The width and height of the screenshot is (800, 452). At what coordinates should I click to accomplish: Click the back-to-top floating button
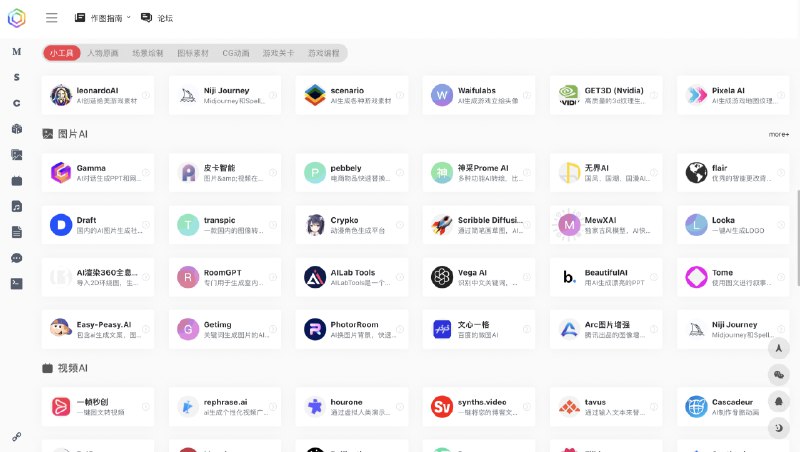[779, 348]
